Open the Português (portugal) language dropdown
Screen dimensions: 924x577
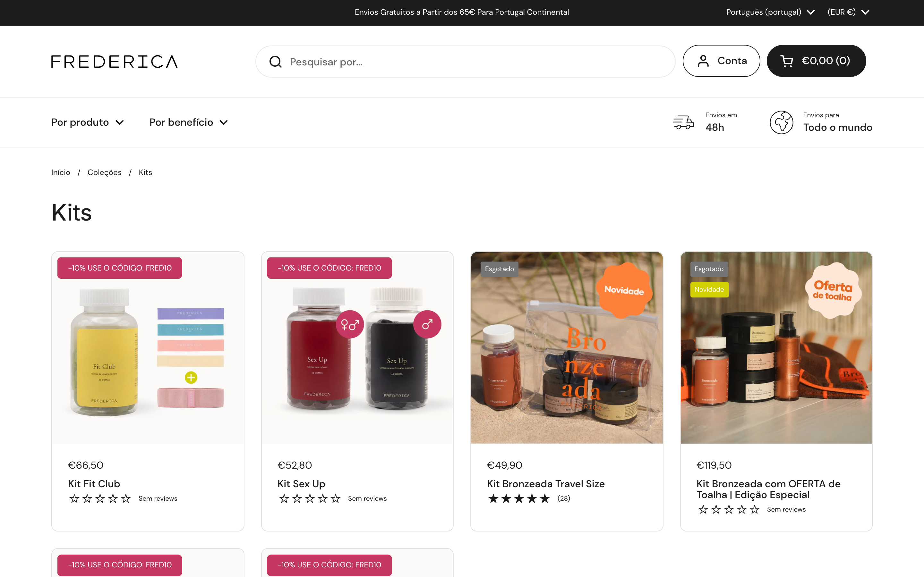[x=770, y=12]
